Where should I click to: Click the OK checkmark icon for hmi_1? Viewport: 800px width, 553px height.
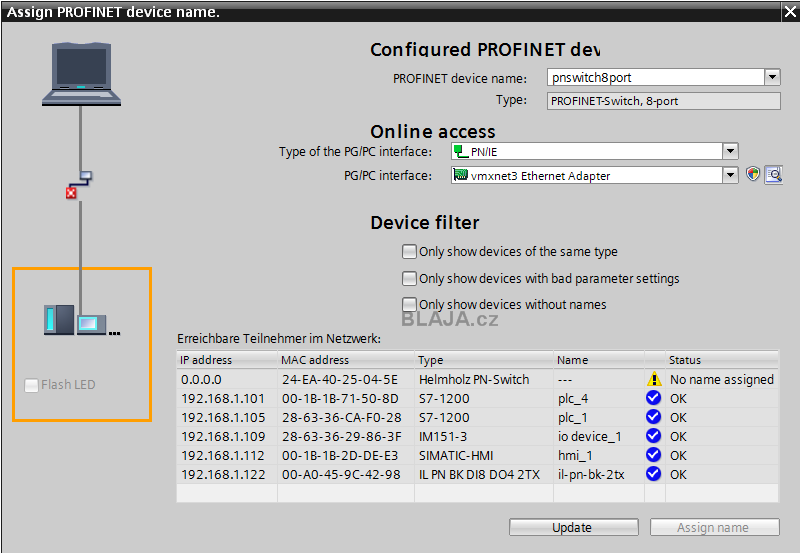click(654, 455)
